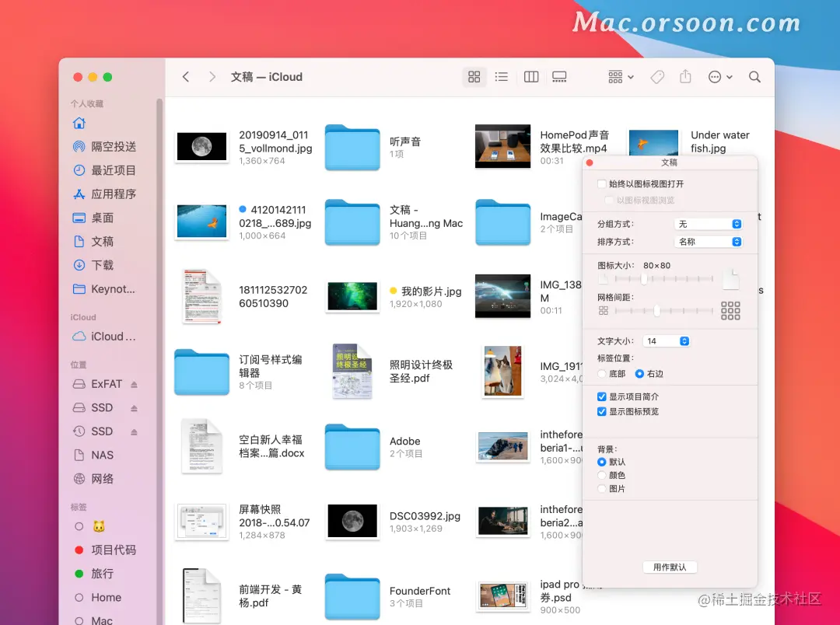
Task: Select the FounderFont folder
Action: (x=352, y=596)
